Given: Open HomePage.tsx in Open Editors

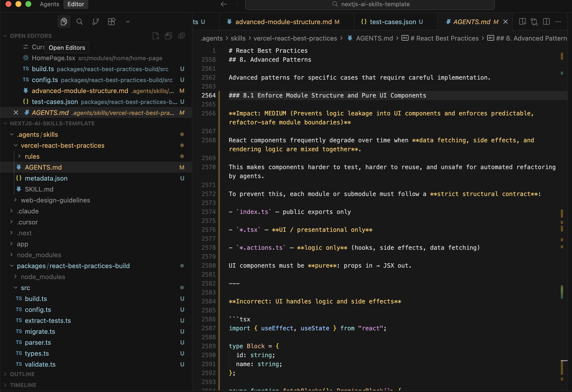Looking at the screenshot, I should coord(96,58).
